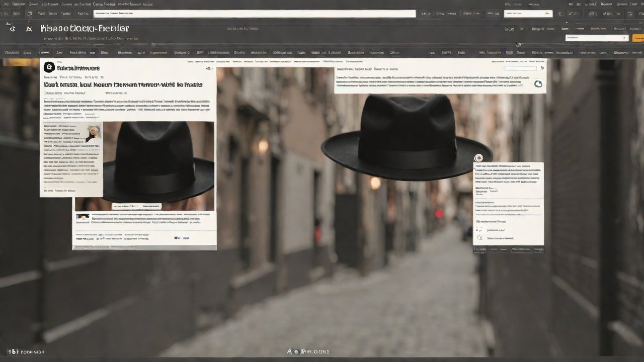
Task: Click the wide address bar at the top
Action: tap(254, 14)
